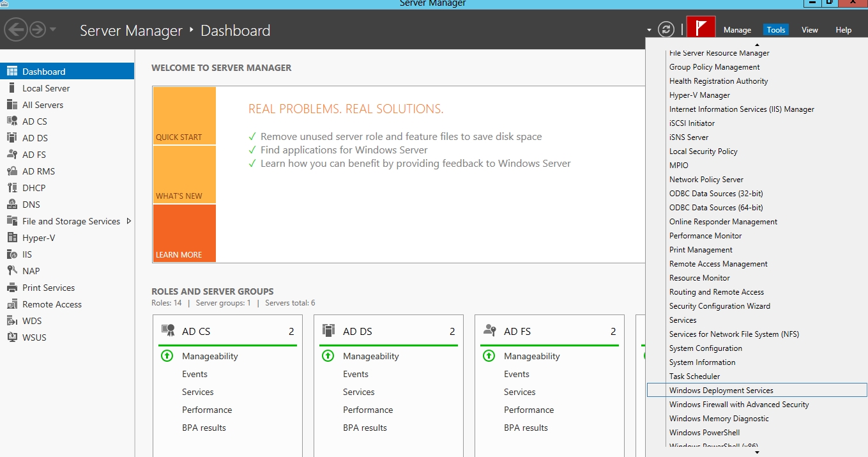Click the back navigation arrow icon

[15, 29]
